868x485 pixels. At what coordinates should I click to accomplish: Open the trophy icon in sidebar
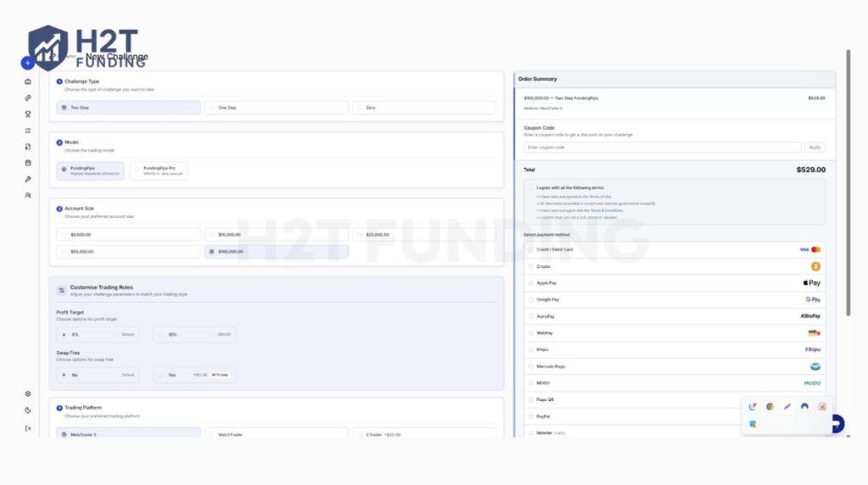point(28,114)
